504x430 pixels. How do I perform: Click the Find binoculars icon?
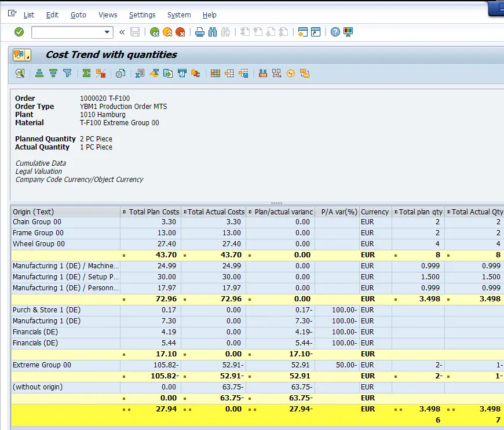point(213,32)
